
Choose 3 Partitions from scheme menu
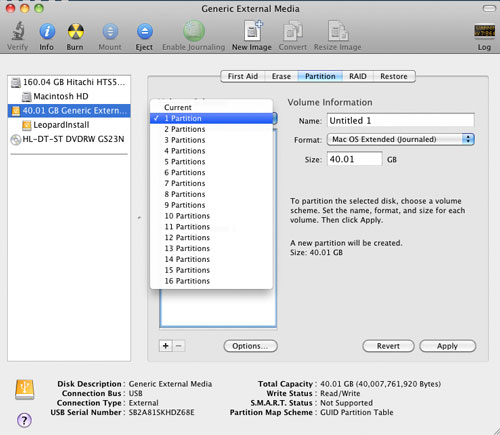pos(211,140)
